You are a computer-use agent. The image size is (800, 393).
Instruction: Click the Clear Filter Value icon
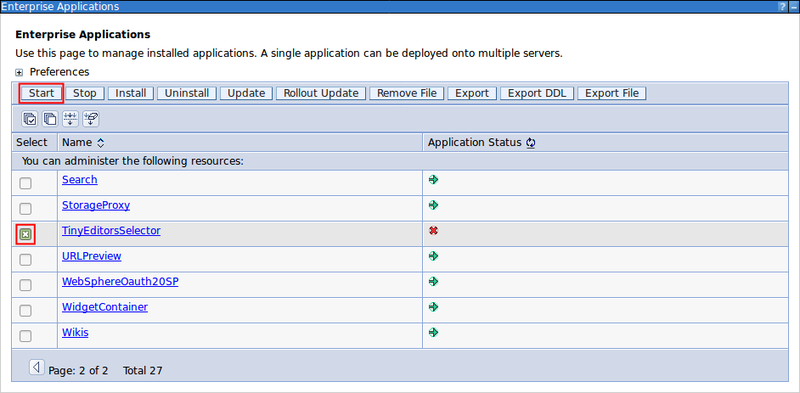[x=91, y=119]
